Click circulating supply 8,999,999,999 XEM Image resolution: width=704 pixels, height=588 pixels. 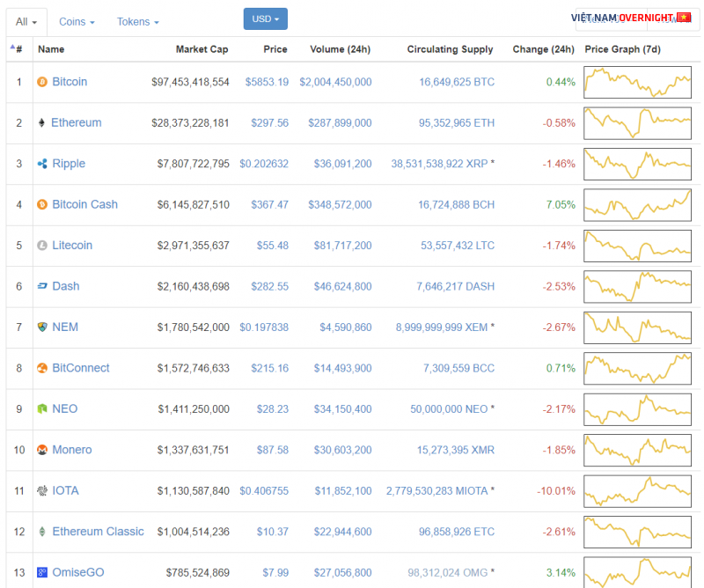coord(442,327)
